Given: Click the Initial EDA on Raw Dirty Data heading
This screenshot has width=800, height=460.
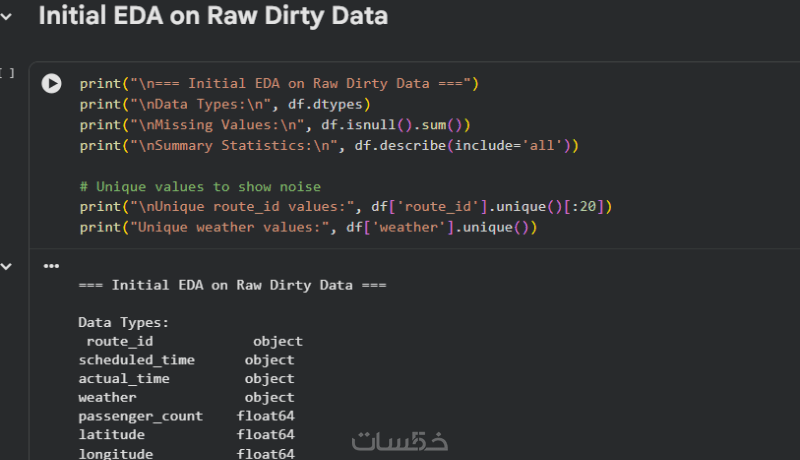Looking at the screenshot, I should (213, 16).
